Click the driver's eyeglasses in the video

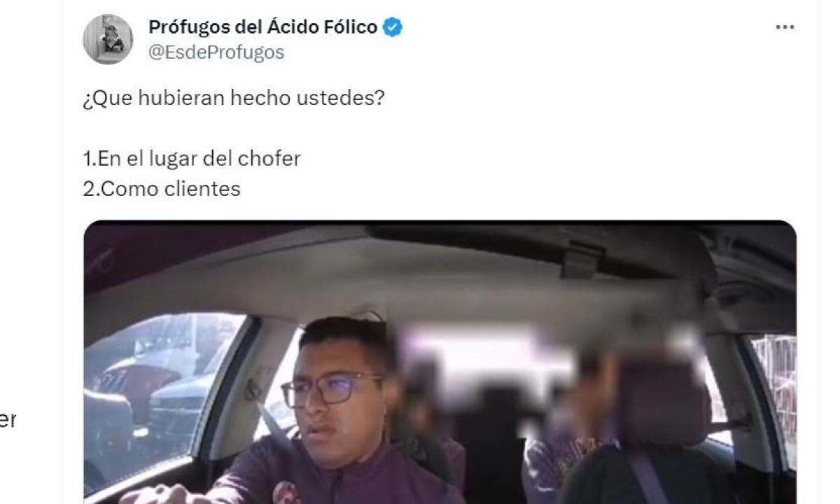[x=332, y=389]
